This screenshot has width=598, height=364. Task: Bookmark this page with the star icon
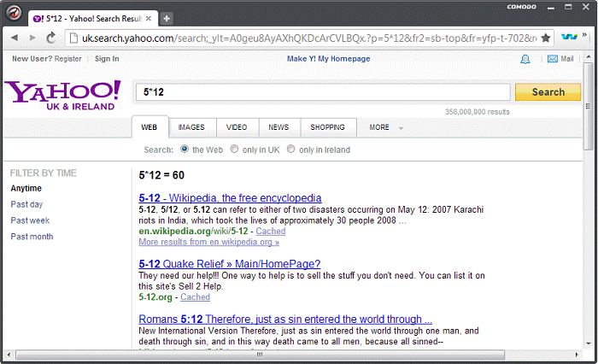tap(545, 38)
